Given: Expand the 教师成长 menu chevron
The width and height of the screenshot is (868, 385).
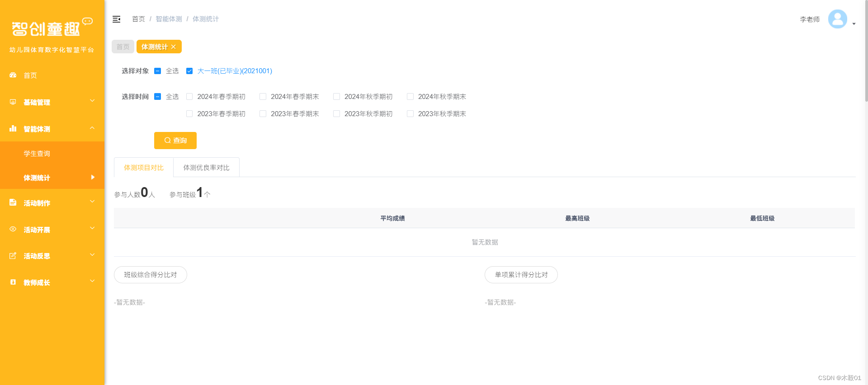Looking at the screenshot, I should click(92, 281).
